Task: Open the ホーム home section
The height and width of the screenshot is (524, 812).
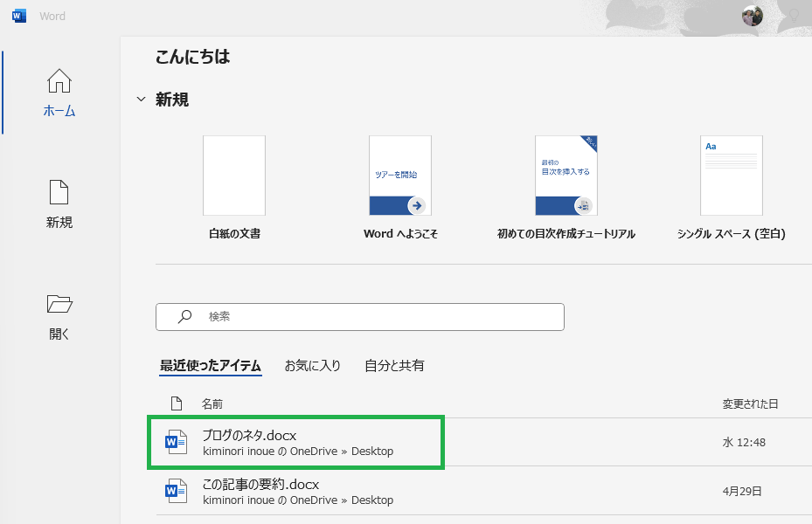Action: (x=59, y=93)
